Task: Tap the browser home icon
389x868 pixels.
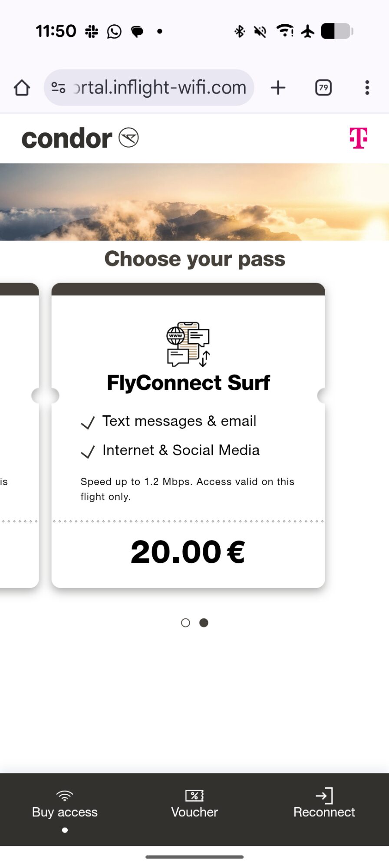Action: (x=22, y=88)
